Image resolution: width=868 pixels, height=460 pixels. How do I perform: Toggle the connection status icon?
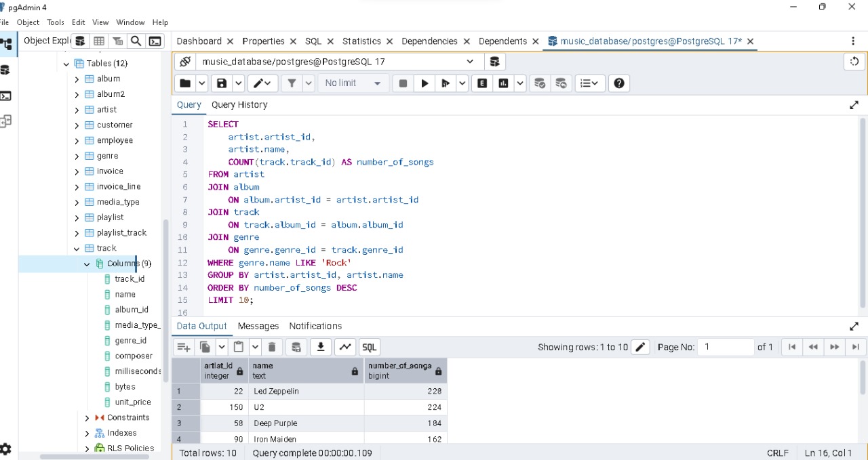click(x=184, y=62)
